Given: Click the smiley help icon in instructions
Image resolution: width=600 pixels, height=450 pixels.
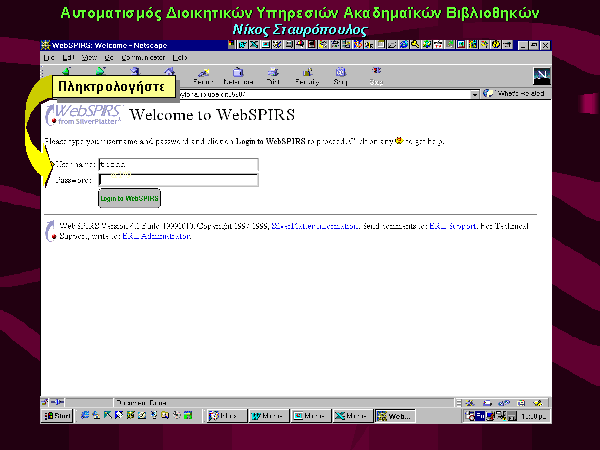Looking at the screenshot, I should (x=400, y=141).
